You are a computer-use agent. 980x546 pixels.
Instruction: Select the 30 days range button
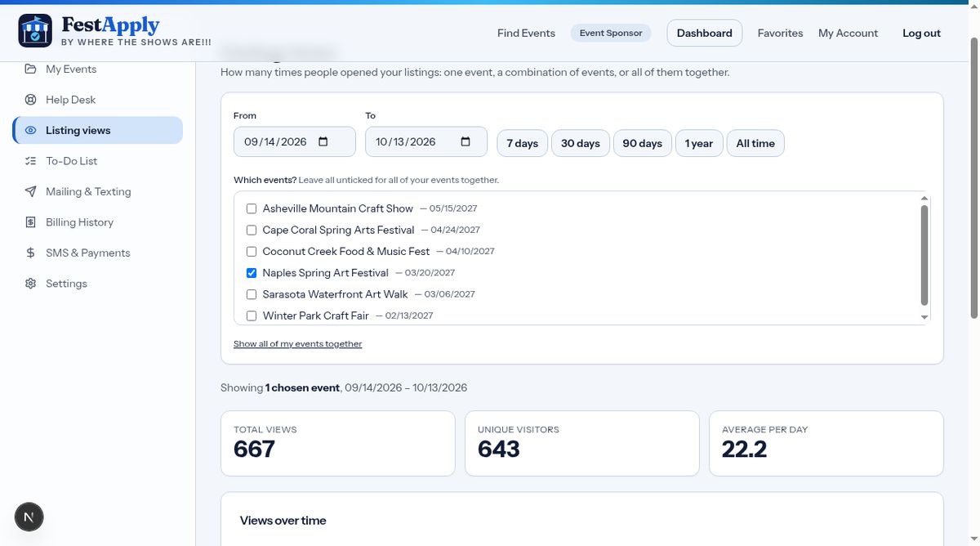tap(581, 143)
